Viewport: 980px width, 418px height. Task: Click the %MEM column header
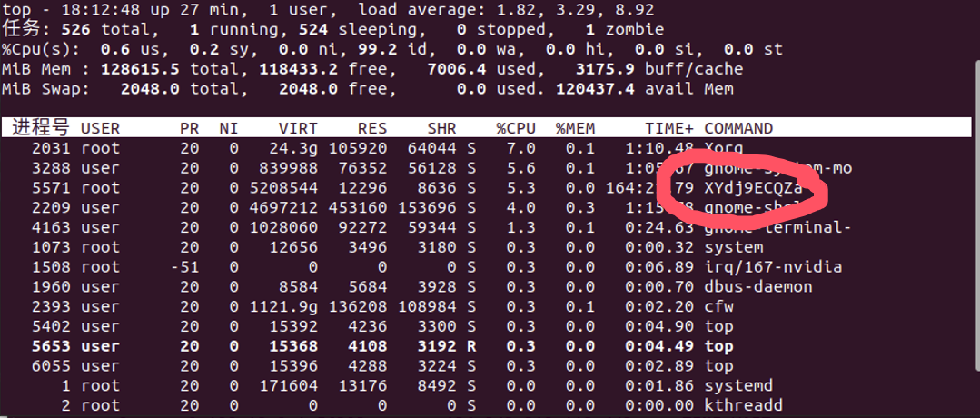(x=575, y=128)
